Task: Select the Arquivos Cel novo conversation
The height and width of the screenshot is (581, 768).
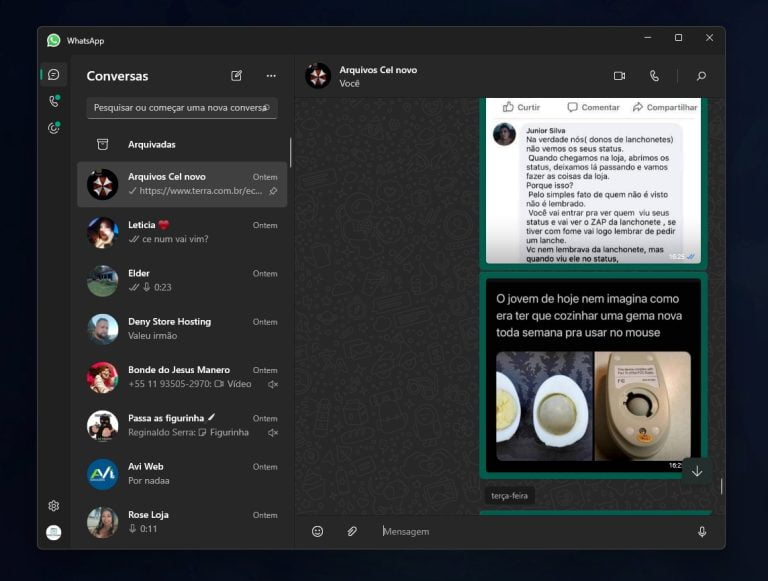Action: pyautogui.click(x=182, y=184)
